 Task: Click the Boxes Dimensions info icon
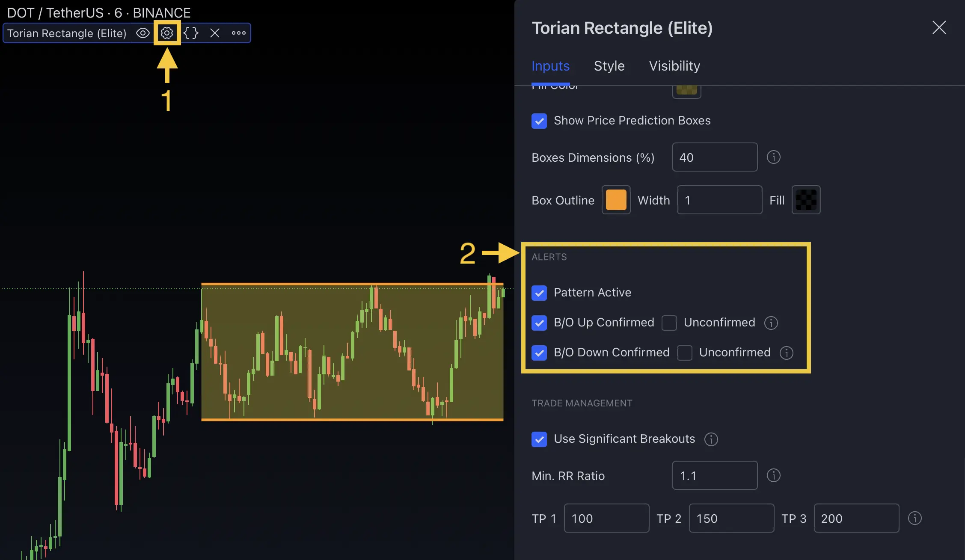tap(774, 157)
